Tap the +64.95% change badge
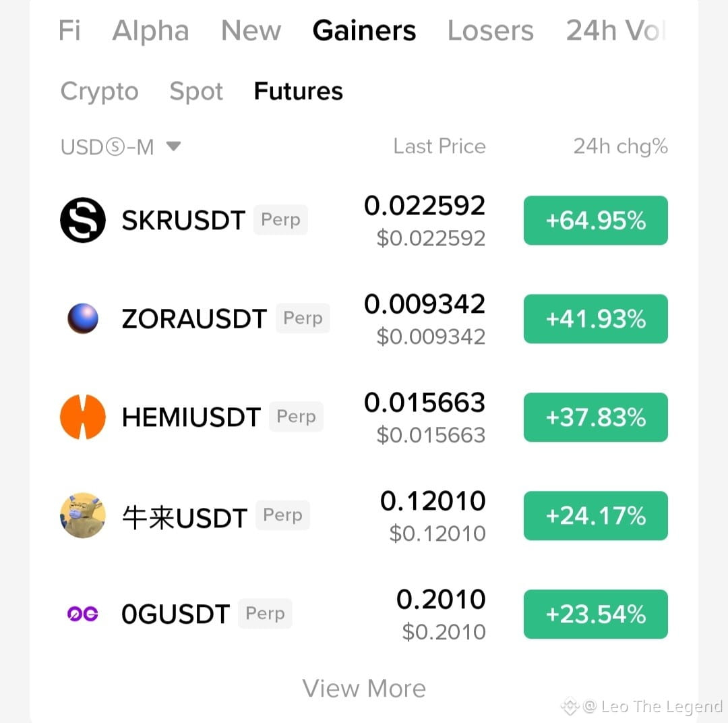 tap(596, 221)
